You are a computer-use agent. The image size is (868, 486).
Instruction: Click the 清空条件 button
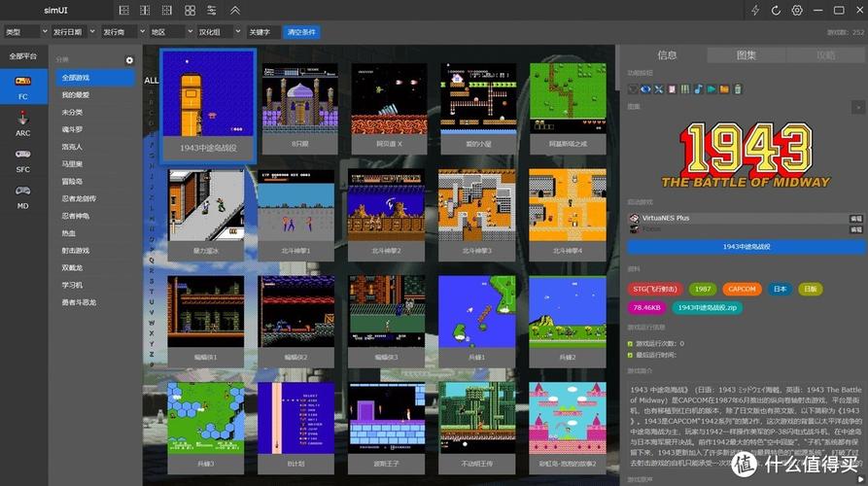coord(301,32)
